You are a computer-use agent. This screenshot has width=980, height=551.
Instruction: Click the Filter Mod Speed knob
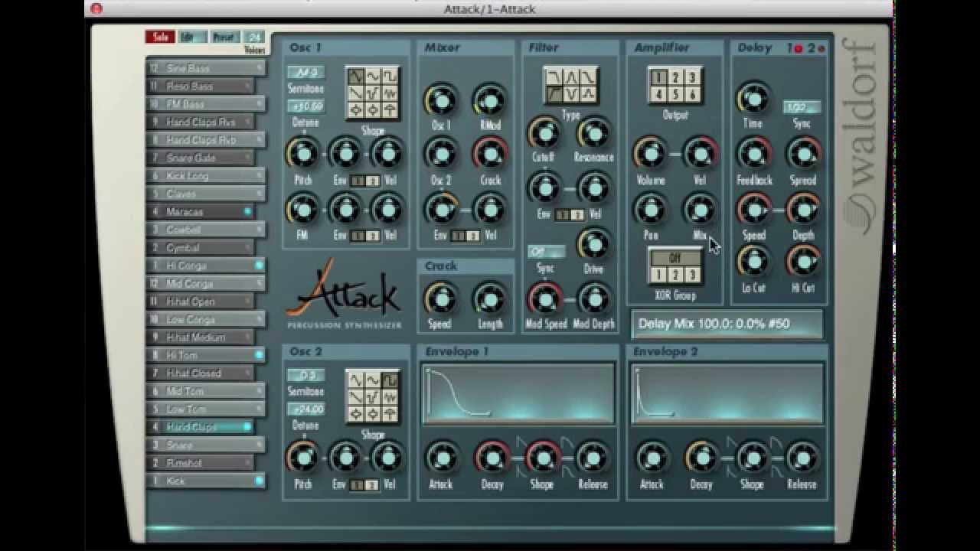[x=545, y=298]
